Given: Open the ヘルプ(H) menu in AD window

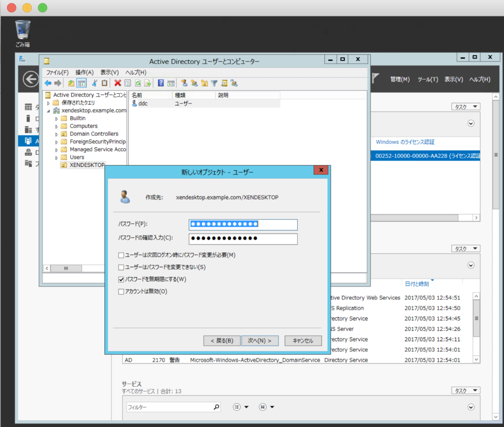Looking at the screenshot, I should pos(136,72).
